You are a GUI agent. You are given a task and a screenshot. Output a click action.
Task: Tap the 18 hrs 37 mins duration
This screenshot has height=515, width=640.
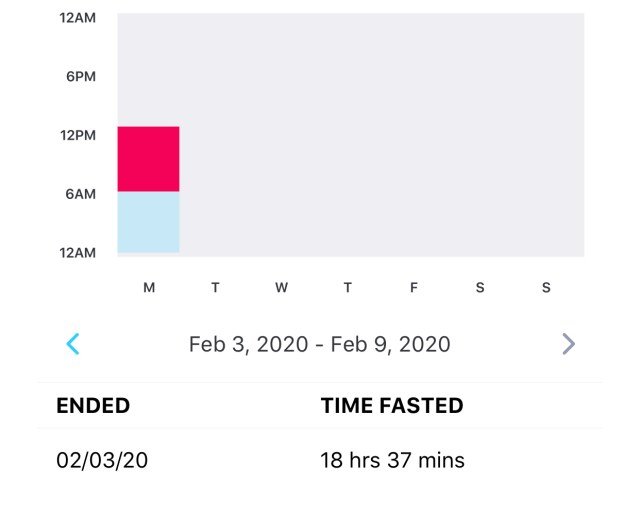click(392, 460)
